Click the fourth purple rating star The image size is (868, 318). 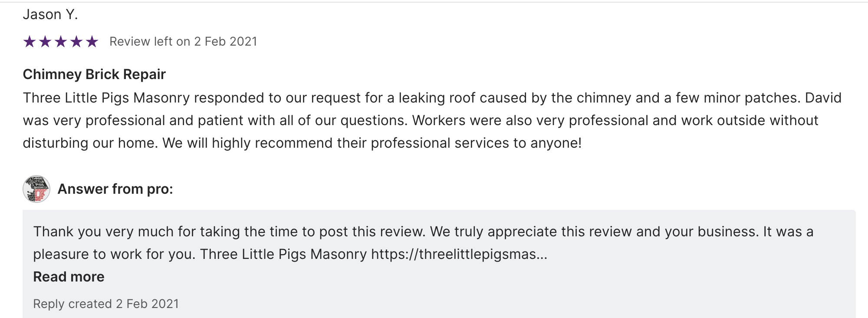tap(76, 42)
